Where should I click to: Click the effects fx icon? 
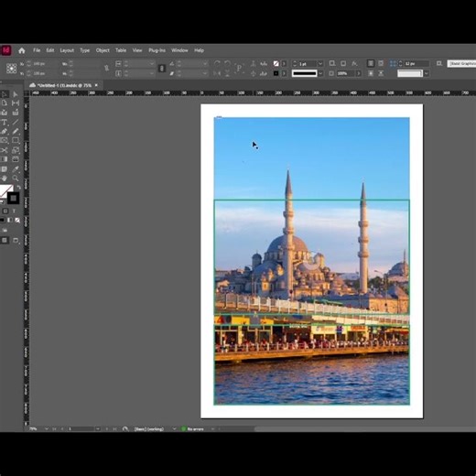pyautogui.click(x=354, y=63)
